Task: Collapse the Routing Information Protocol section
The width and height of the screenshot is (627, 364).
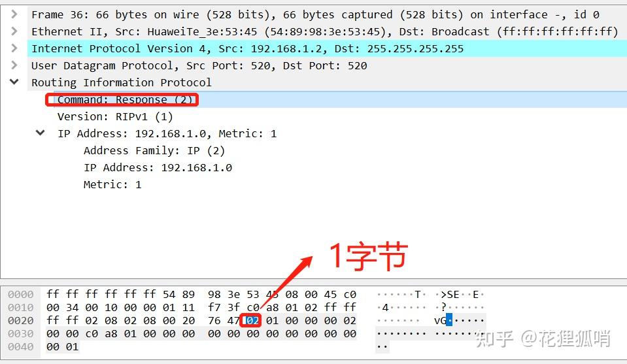Action: click(14, 82)
